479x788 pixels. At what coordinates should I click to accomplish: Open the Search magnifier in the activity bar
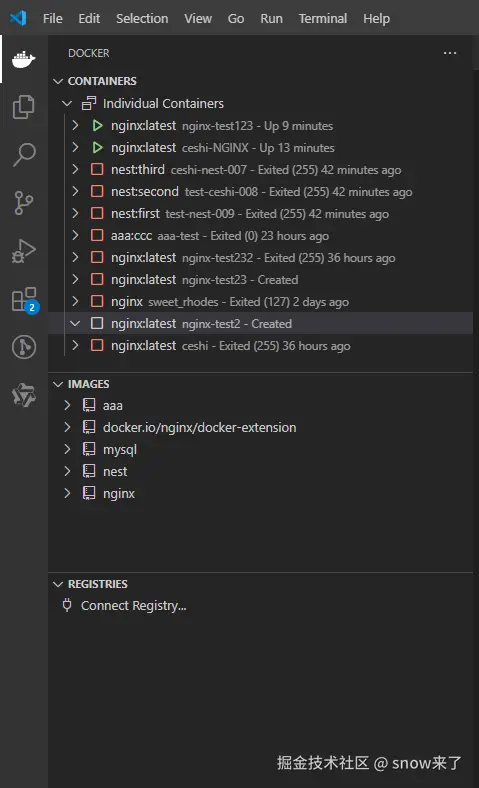pos(24,155)
